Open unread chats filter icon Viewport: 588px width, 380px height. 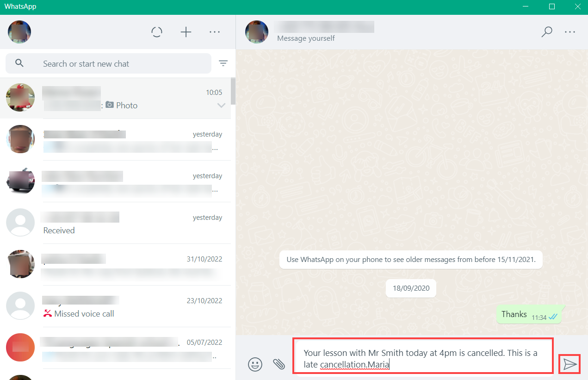tap(223, 63)
